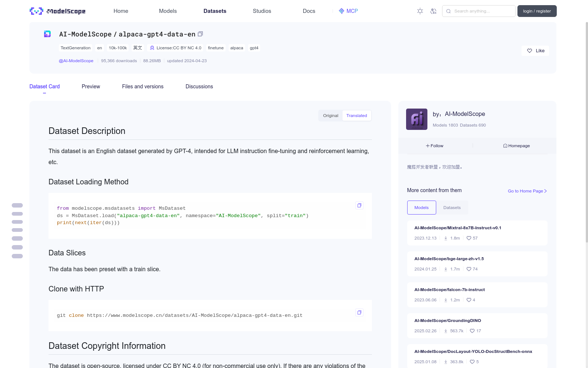Click the download icon for GroundingDINO
The image size is (588, 368).
[446, 331]
